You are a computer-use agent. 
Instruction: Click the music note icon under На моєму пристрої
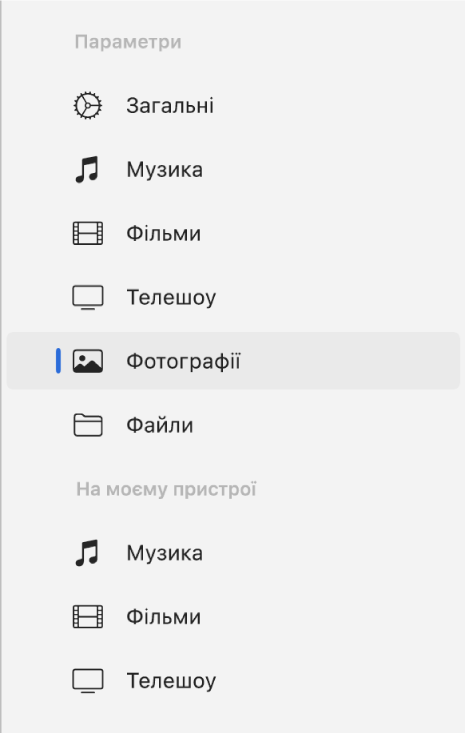pyautogui.click(x=87, y=553)
